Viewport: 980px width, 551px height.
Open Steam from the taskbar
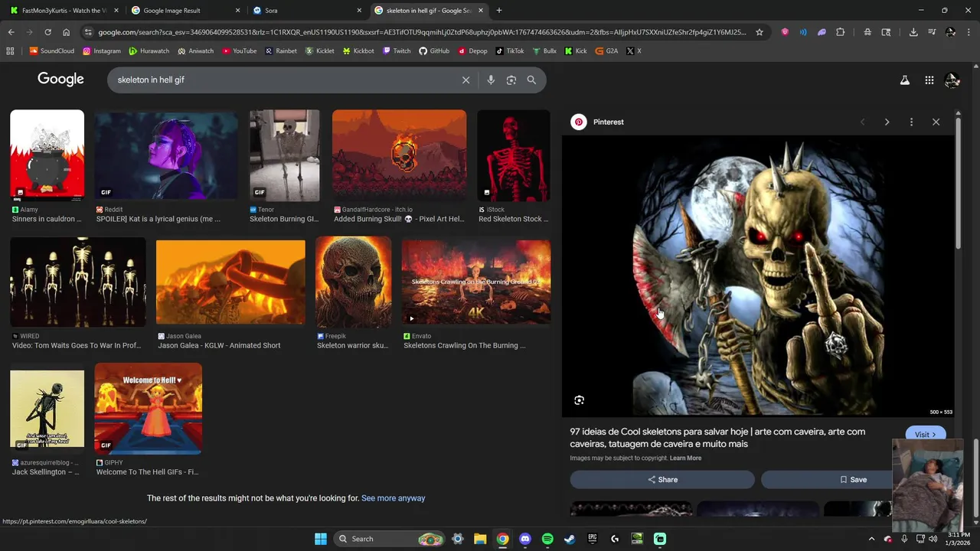click(570, 539)
